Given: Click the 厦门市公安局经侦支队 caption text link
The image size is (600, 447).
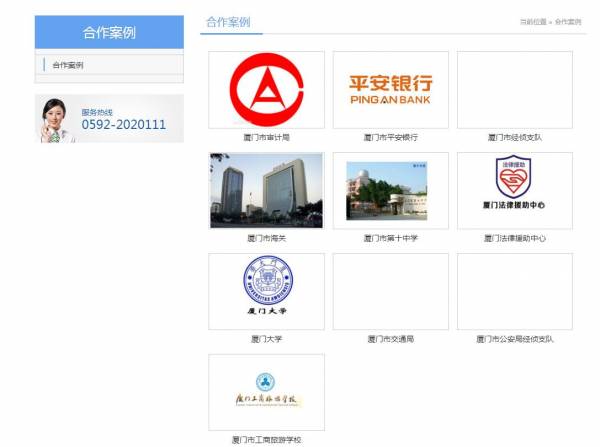Looking at the screenshot, I should tap(514, 339).
